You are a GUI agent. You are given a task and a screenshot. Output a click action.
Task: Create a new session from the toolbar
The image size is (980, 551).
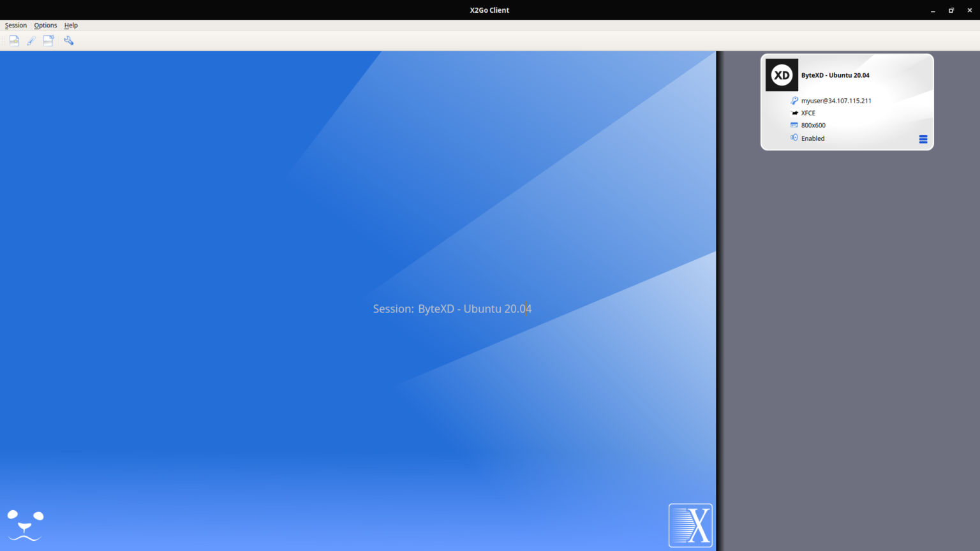13,40
